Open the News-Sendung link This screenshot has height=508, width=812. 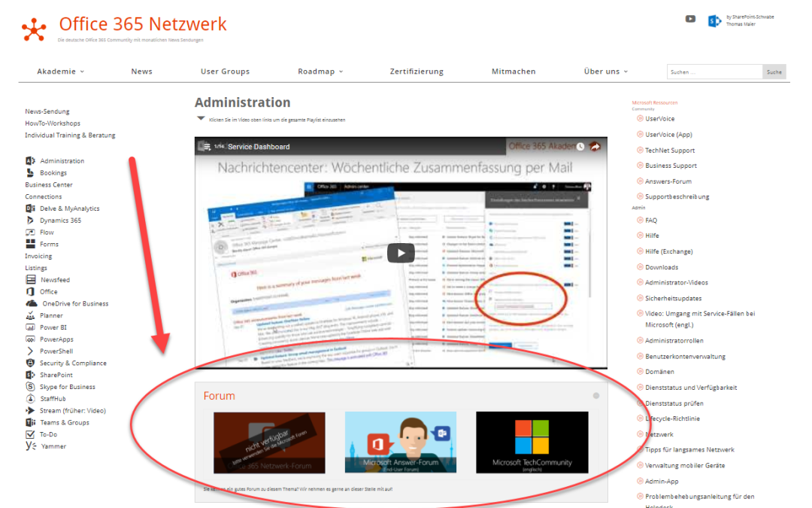coord(47,111)
